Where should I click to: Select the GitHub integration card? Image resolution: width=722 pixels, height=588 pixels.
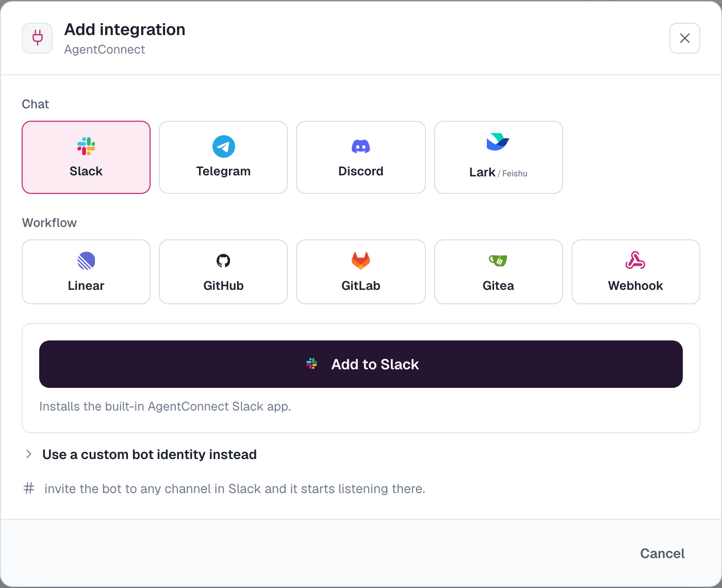pos(223,272)
